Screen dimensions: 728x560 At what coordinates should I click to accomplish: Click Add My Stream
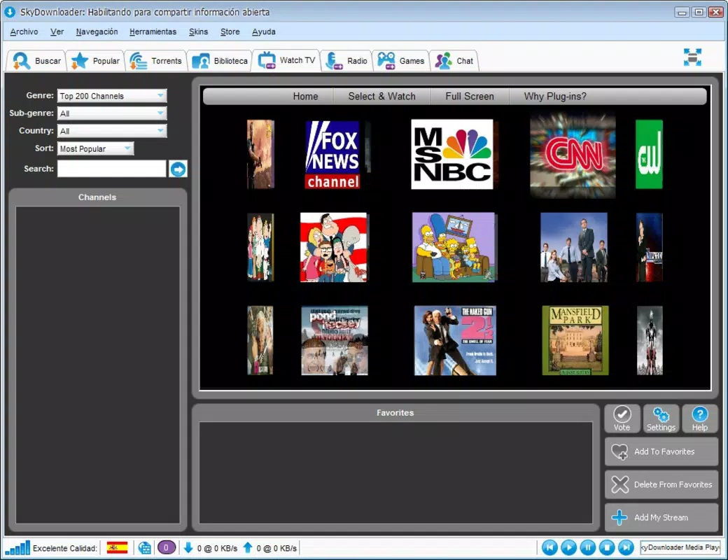click(661, 517)
